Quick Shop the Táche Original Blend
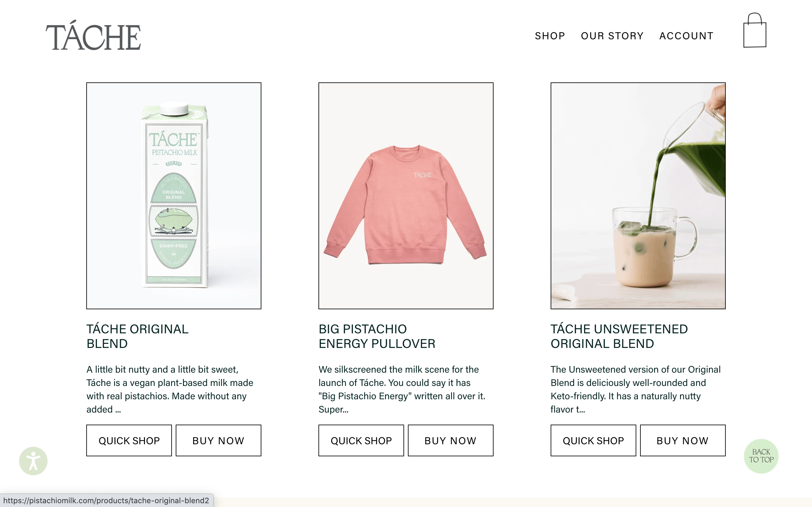812x507 pixels. coord(129,440)
